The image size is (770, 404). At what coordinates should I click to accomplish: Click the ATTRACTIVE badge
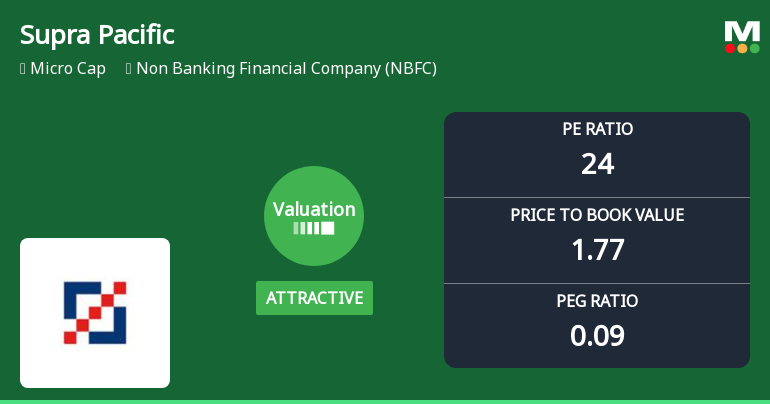coord(314,298)
